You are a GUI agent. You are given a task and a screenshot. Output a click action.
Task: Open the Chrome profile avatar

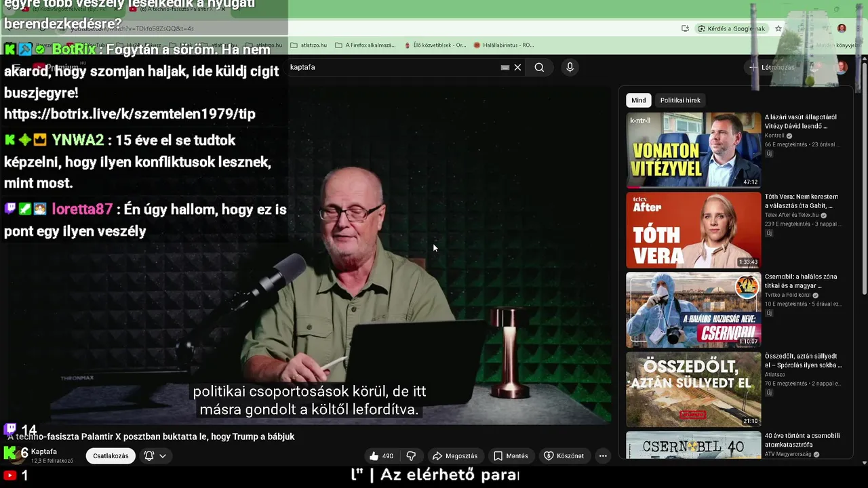[842, 28]
